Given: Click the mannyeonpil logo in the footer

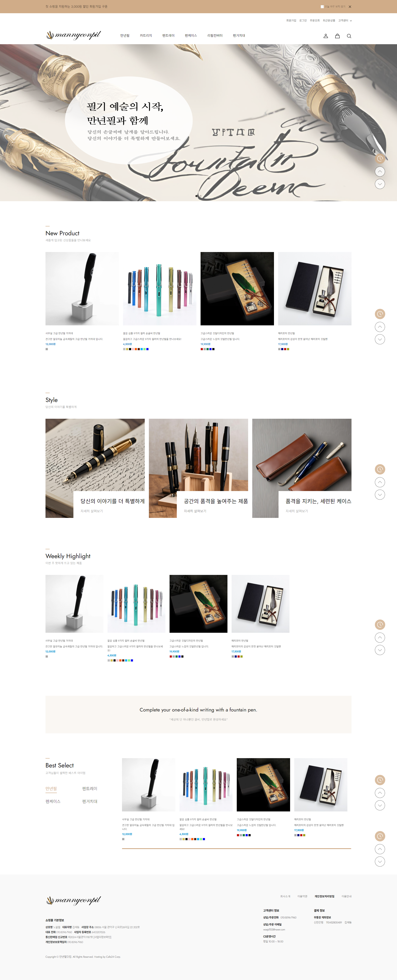Looking at the screenshot, I should [x=73, y=900].
